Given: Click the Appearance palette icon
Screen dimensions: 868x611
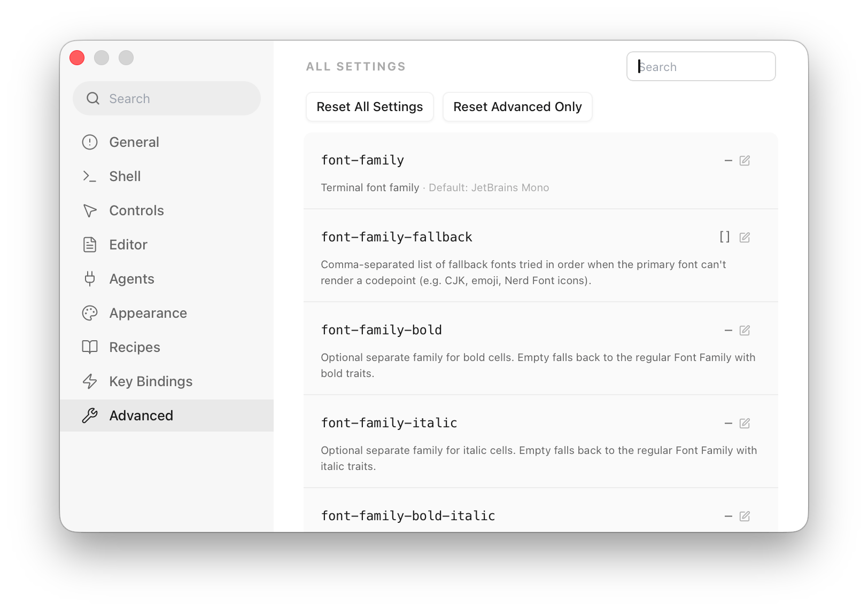Looking at the screenshot, I should [x=90, y=313].
